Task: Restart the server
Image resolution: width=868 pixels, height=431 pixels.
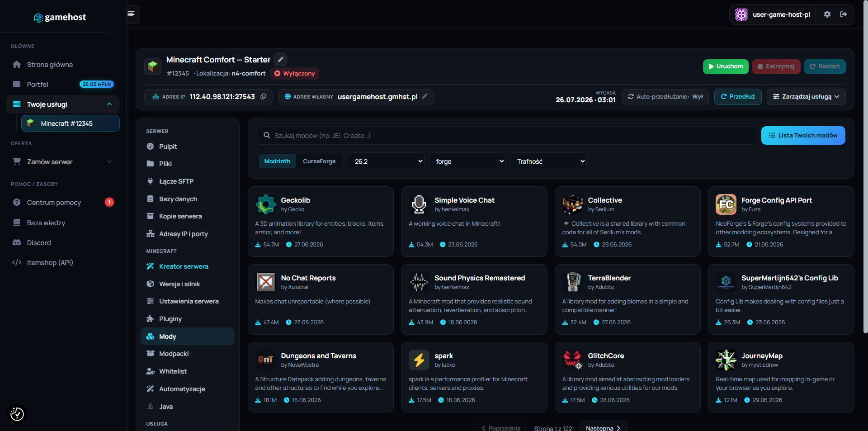Action: (x=825, y=66)
